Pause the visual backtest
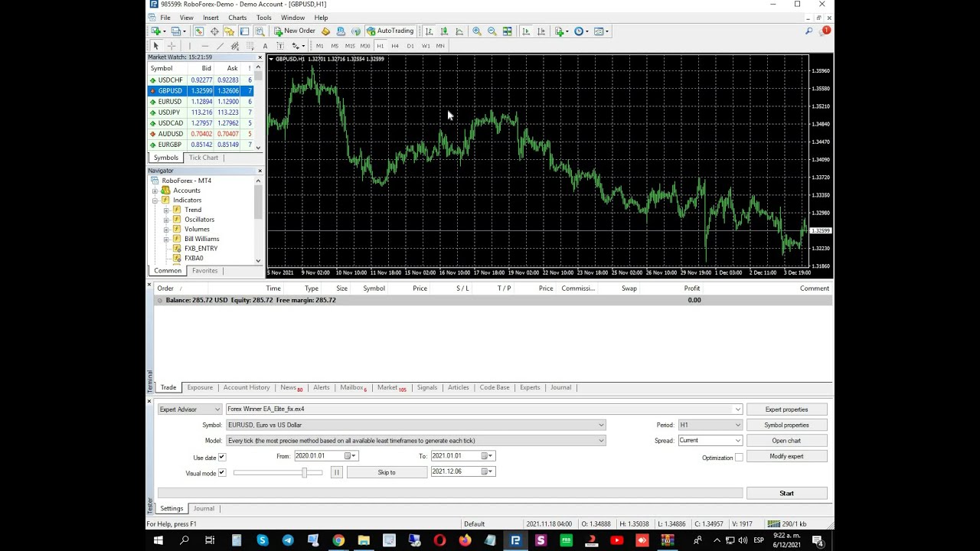 coord(336,472)
